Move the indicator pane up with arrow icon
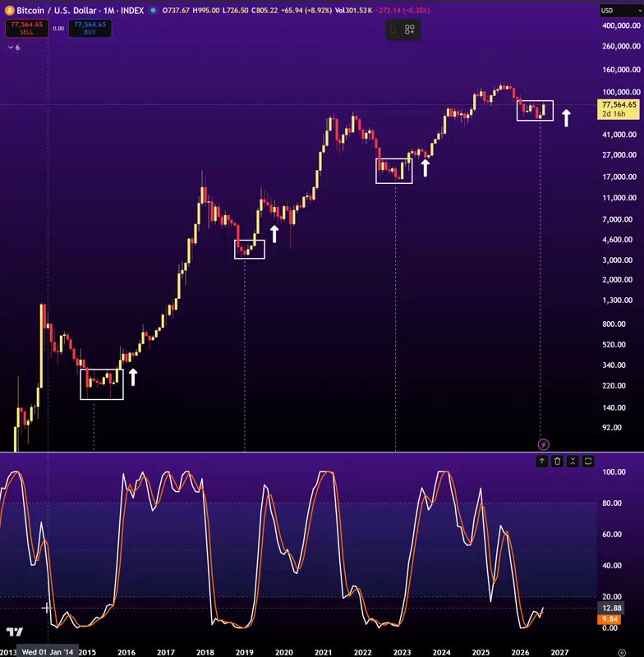 (x=542, y=462)
